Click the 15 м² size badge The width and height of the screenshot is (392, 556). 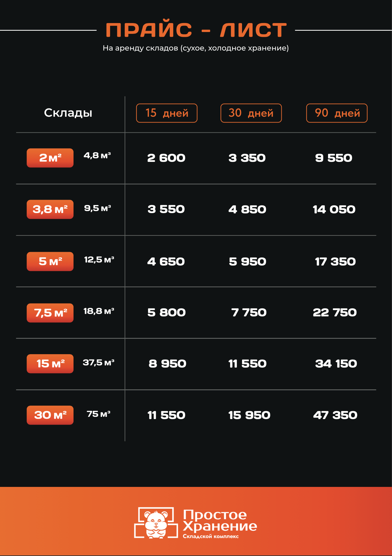coord(50,364)
